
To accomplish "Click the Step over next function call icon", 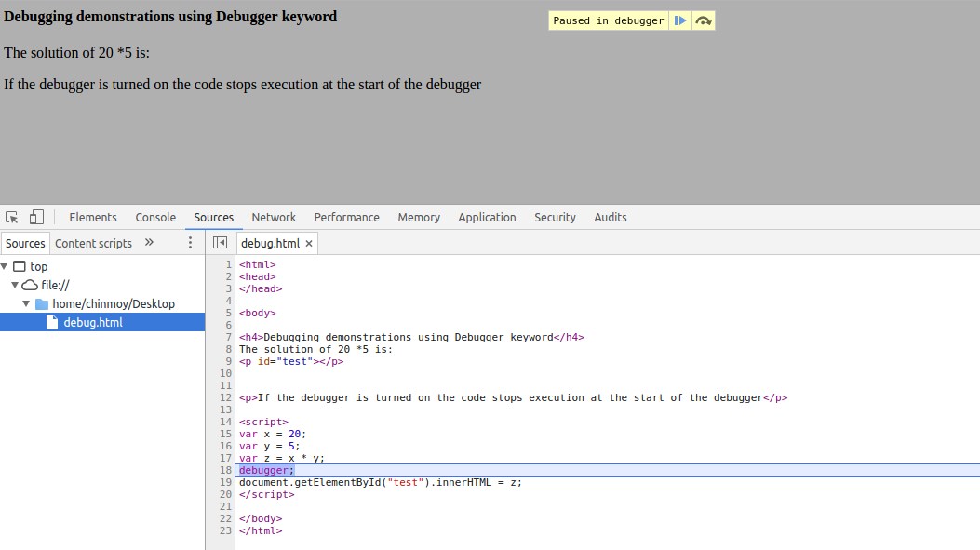I will pos(705,20).
